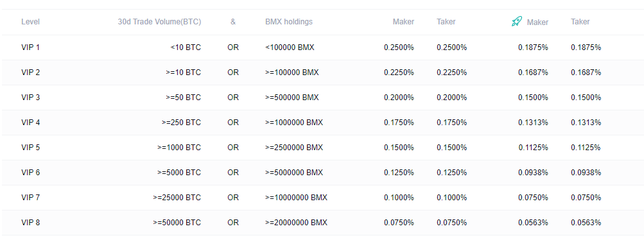This screenshot has height=240, width=644.
Task: Click VIP 5 standard Maker fee 0.1500%
Action: click(x=399, y=148)
